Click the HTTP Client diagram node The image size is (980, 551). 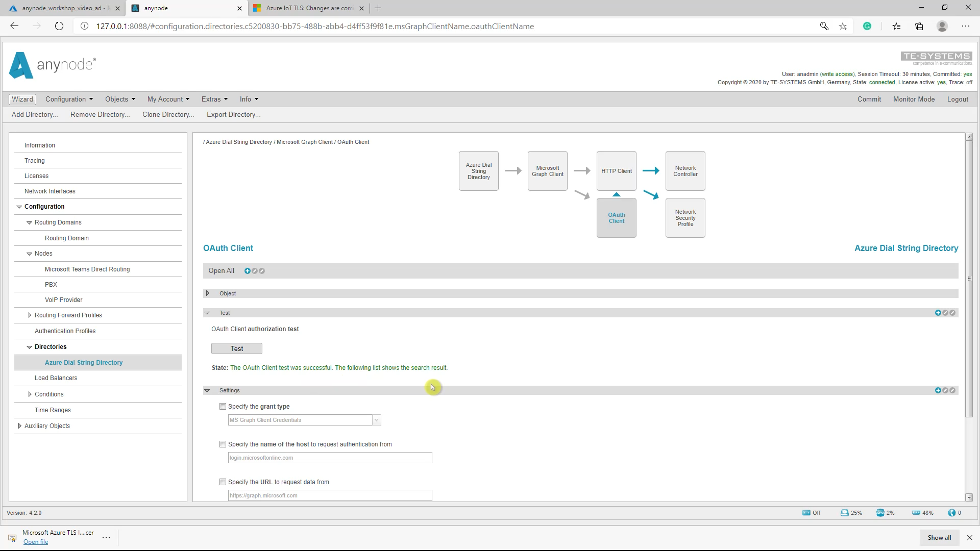point(617,171)
